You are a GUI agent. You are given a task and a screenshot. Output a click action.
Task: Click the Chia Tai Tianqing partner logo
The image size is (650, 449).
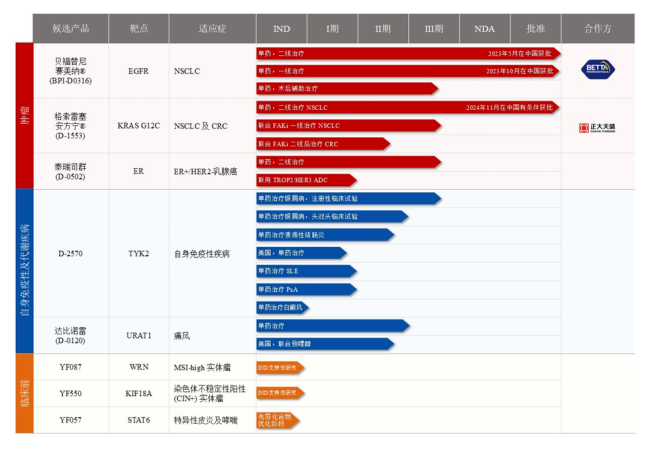point(598,127)
